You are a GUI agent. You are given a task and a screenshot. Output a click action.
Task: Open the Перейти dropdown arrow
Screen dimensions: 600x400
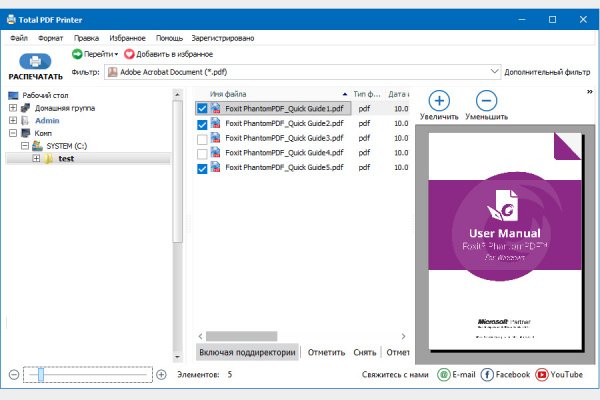coord(116,54)
